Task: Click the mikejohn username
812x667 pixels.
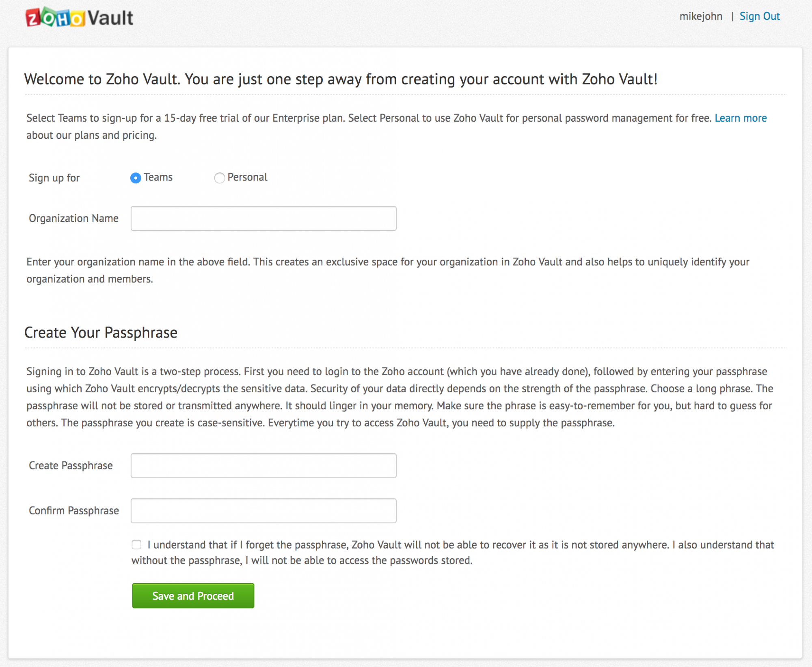Action: (x=701, y=16)
